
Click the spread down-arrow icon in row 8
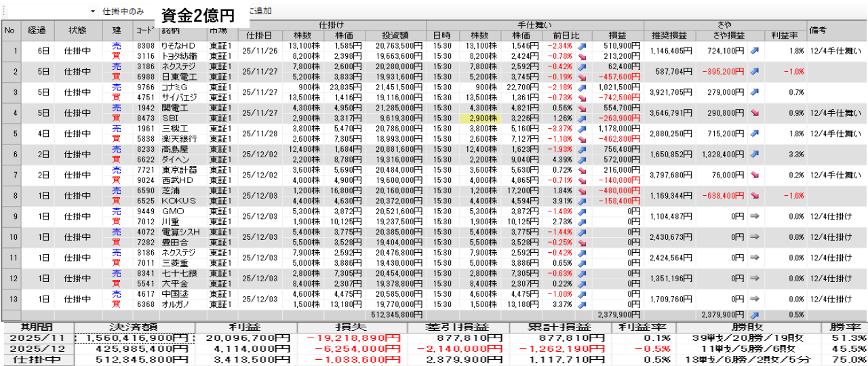pyautogui.click(x=755, y=197)
